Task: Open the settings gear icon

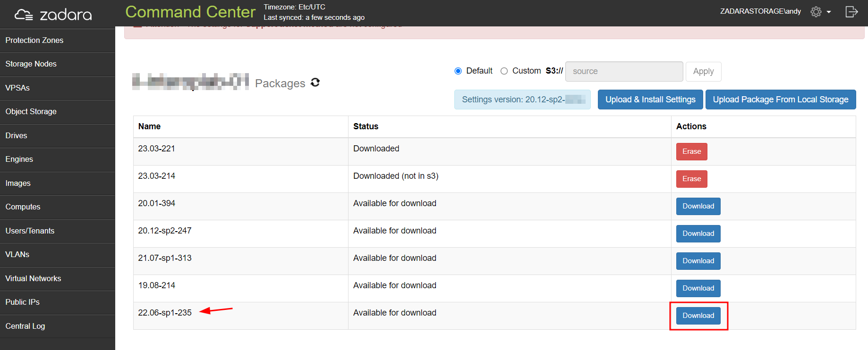Action: (816, 12)
